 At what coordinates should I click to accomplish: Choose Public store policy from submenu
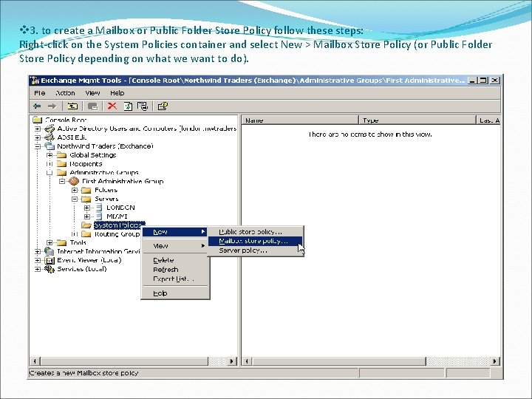[x=255, y=232]
